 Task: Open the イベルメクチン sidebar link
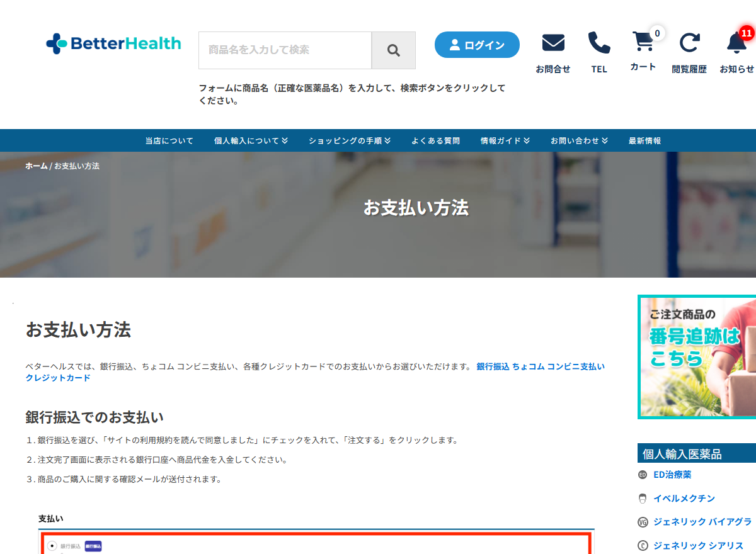684,499
